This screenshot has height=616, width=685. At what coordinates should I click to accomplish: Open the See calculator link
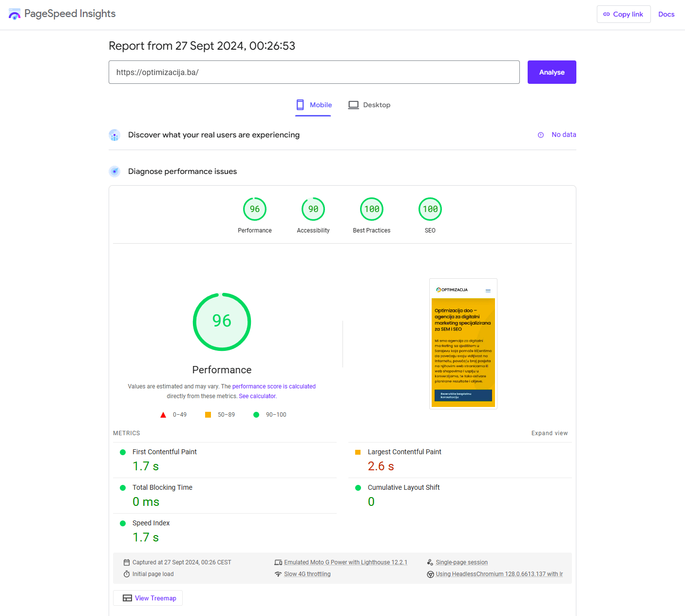tap(257, 396)
